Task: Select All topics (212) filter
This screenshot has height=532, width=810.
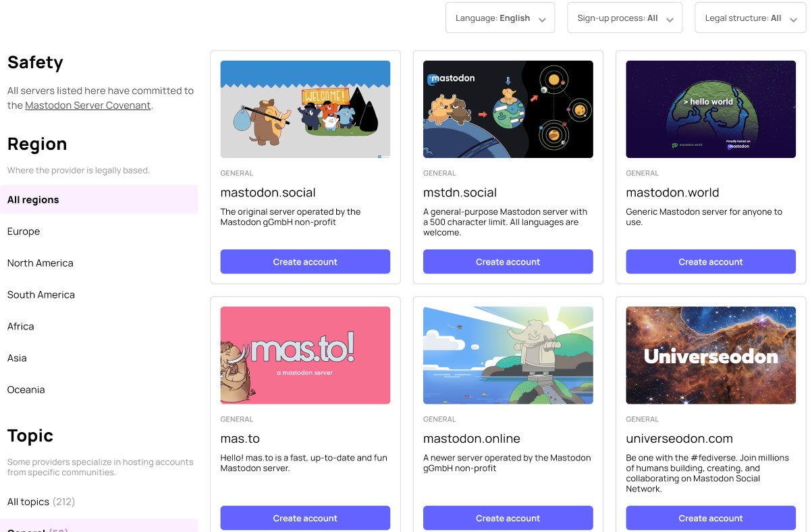Action: coord(99,502)
